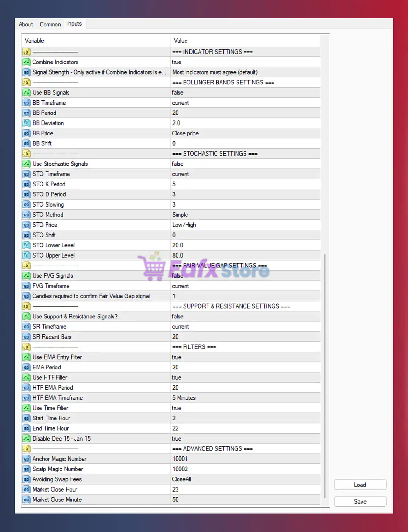Toggle Use EMA Entry Filter value true
408x532 pixels.
(245, 357)
